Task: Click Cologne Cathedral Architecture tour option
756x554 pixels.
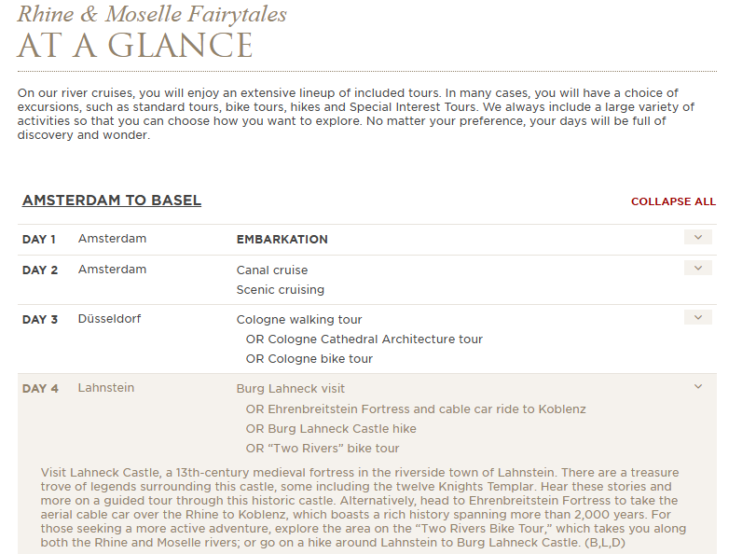Action: (364, 339)
